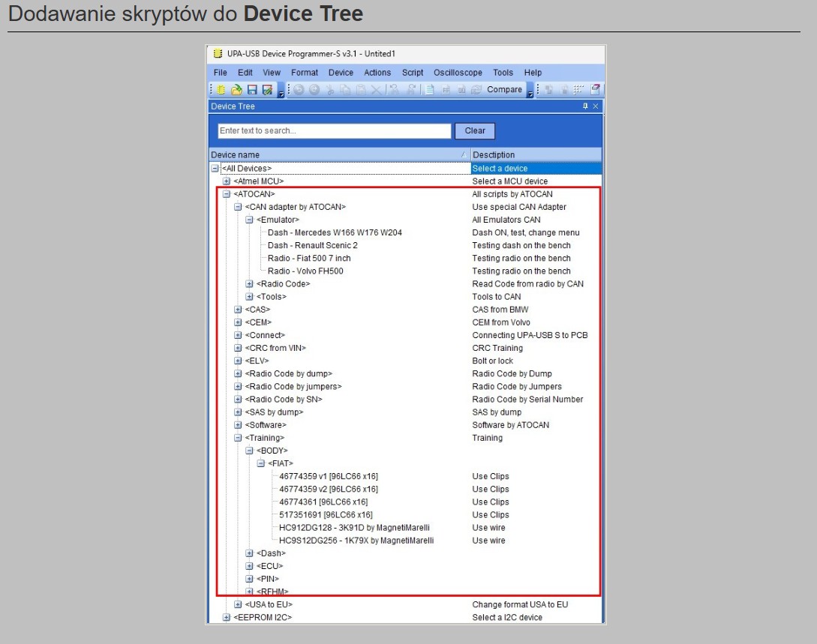Click the Save floppy disk icon

point(252,90)
